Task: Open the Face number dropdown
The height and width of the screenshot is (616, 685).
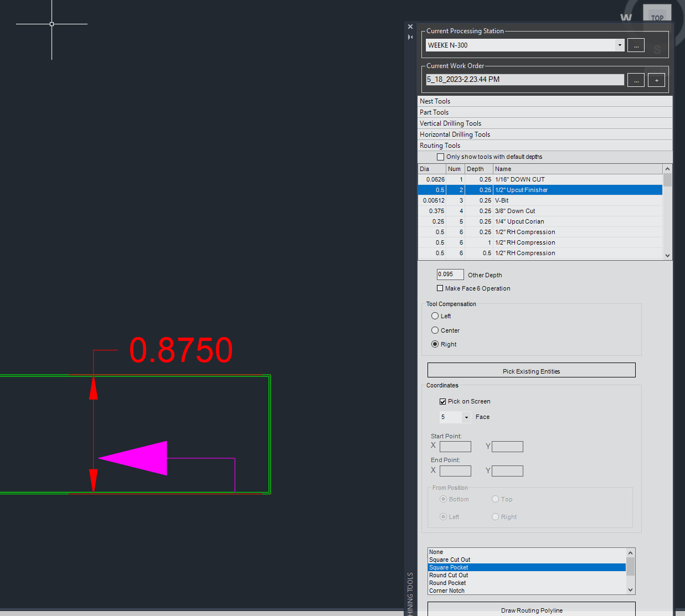Action: [x=466, y=417]
